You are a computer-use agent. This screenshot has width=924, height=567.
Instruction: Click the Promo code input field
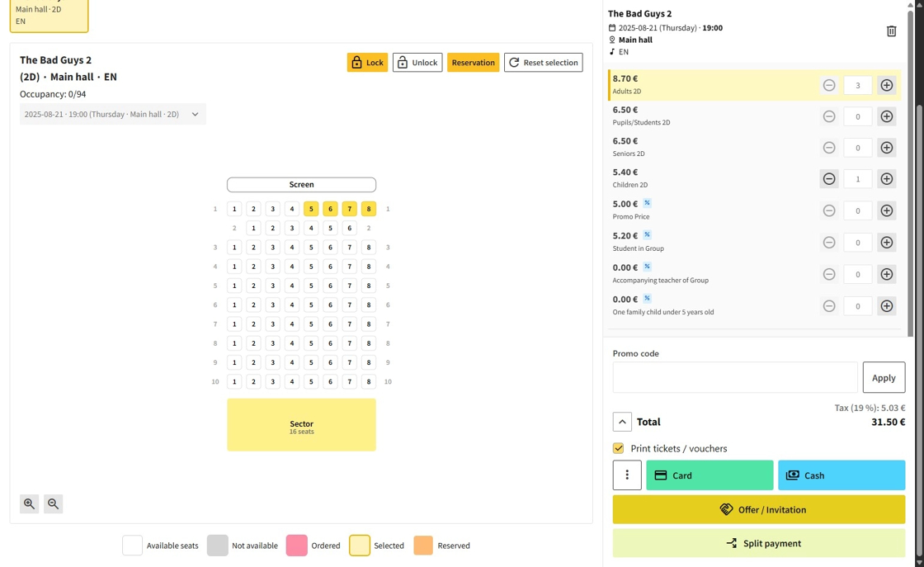(734, 377)
